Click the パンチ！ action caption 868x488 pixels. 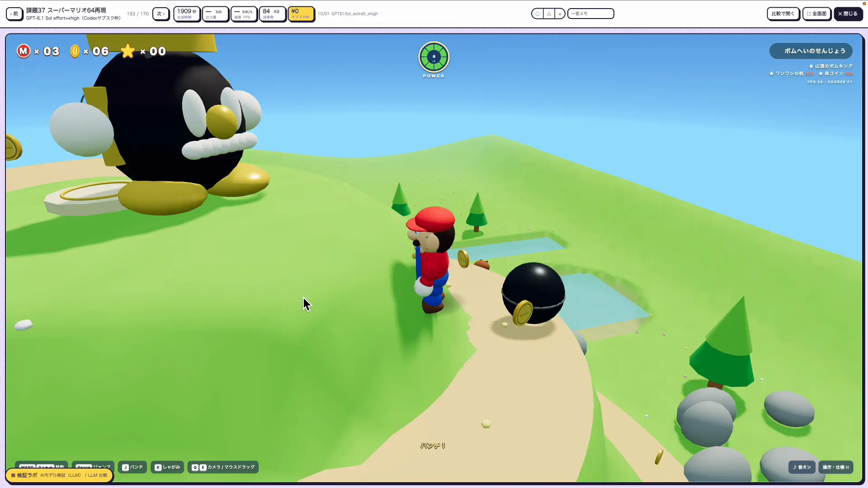pyautogui.click(x=433, y=446)
